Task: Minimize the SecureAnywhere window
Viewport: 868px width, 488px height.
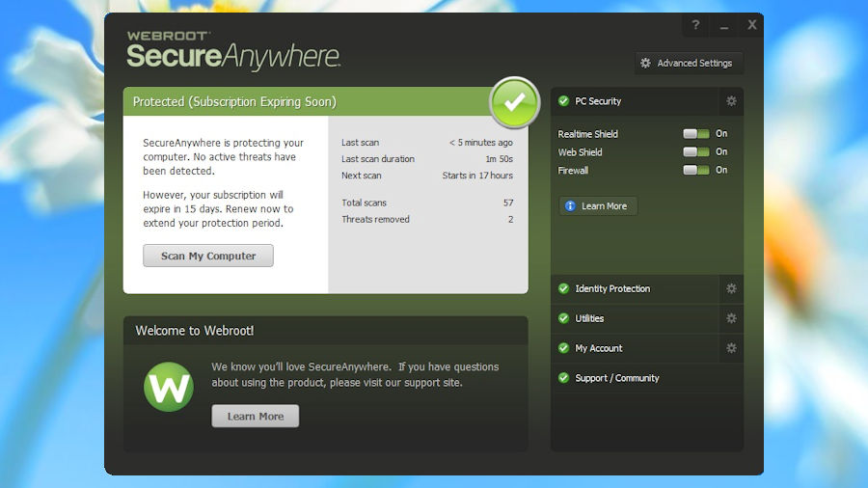Action: point(724,25)
